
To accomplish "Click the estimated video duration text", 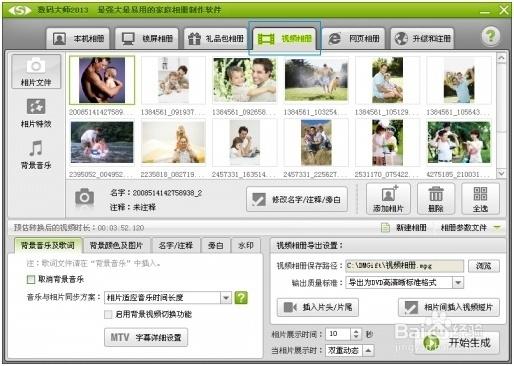I will click(x=79, y=228).
